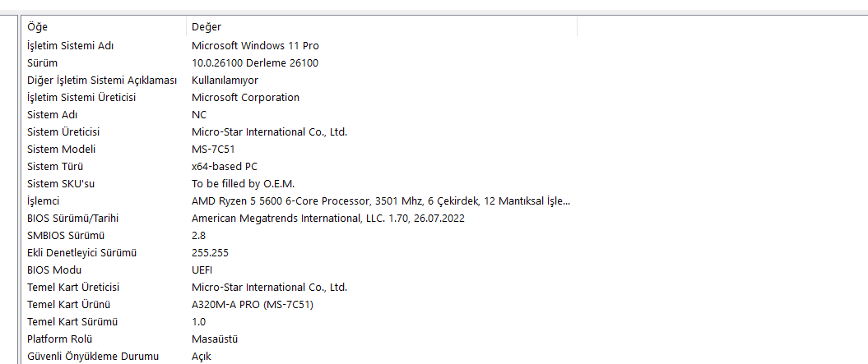Click the Microsoft Corporation value
This screenshot has height=364, width=868.
(x=245, y=97)
